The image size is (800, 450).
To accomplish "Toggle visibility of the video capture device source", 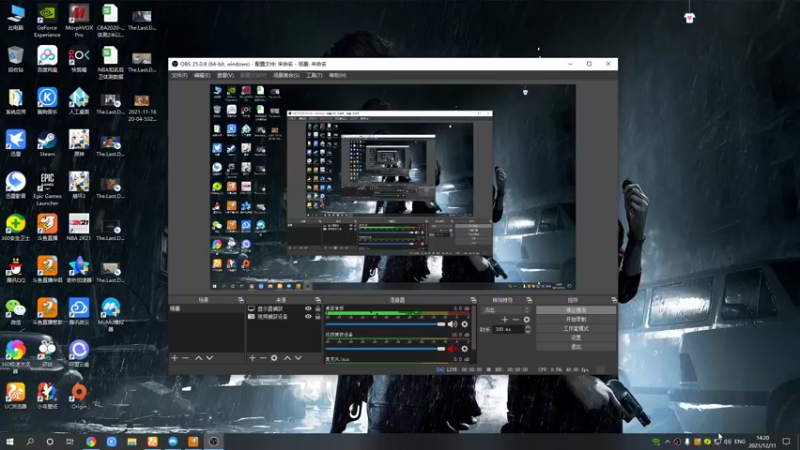I will pos(308,316).
